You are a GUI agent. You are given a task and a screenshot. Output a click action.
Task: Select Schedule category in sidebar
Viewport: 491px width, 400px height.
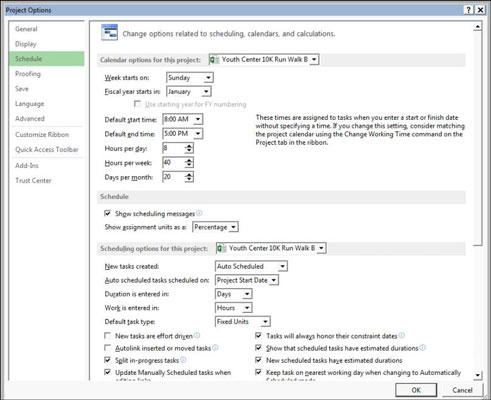coord(47,59)
